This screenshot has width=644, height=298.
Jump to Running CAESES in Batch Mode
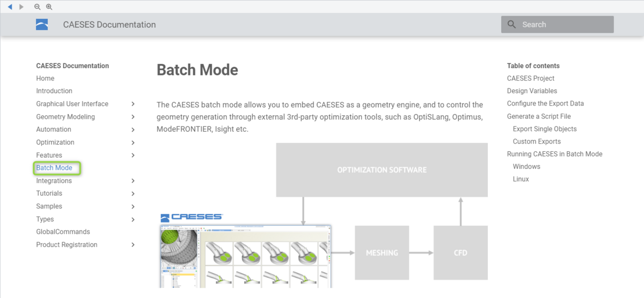(x=554, y=154)
